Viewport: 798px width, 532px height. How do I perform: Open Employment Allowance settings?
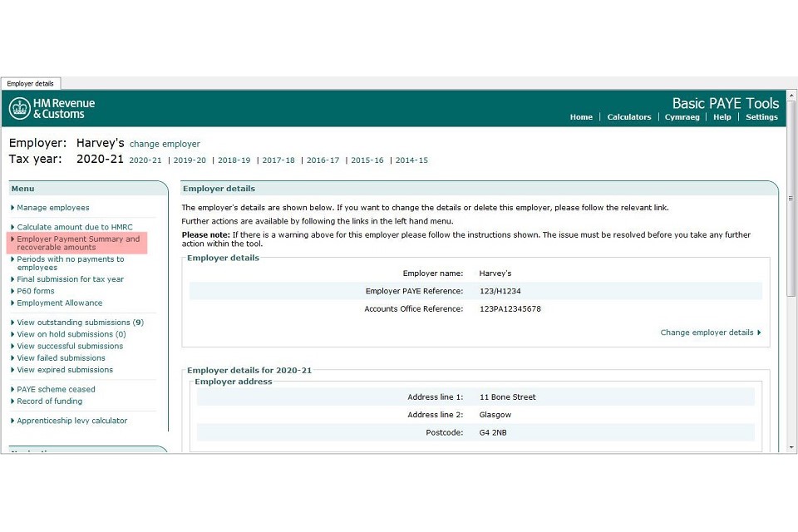click(58, 303)
